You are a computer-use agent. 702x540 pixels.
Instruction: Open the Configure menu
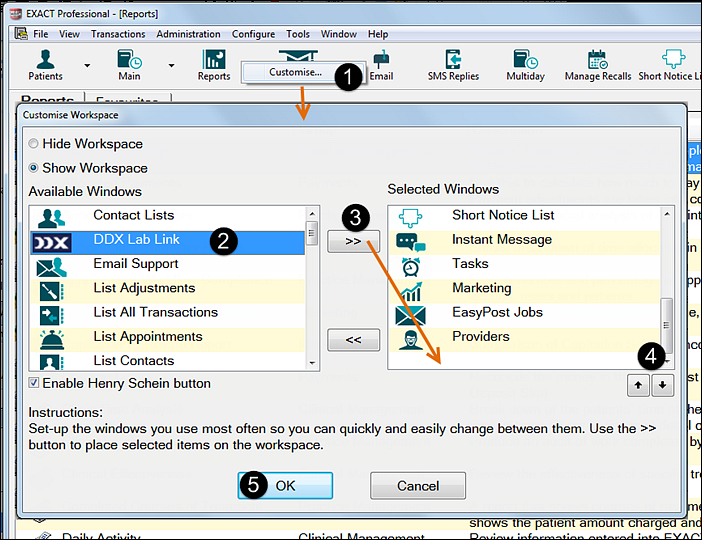pos(253,34)
